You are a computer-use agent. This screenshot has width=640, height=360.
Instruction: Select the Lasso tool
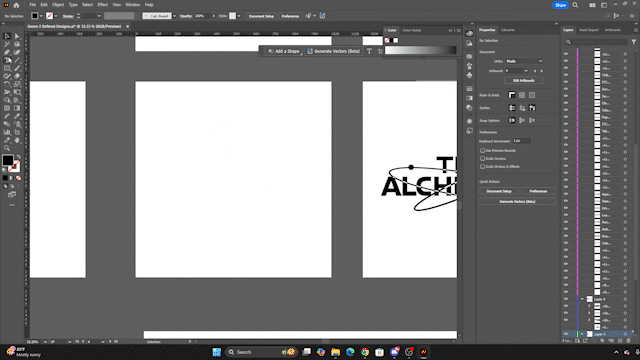tap(17, 44)
